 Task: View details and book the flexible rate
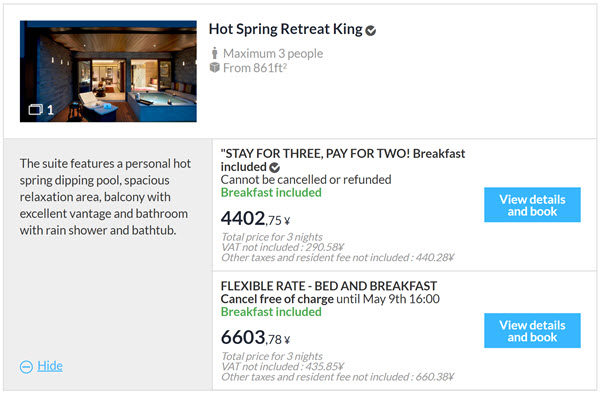(532, 331)
